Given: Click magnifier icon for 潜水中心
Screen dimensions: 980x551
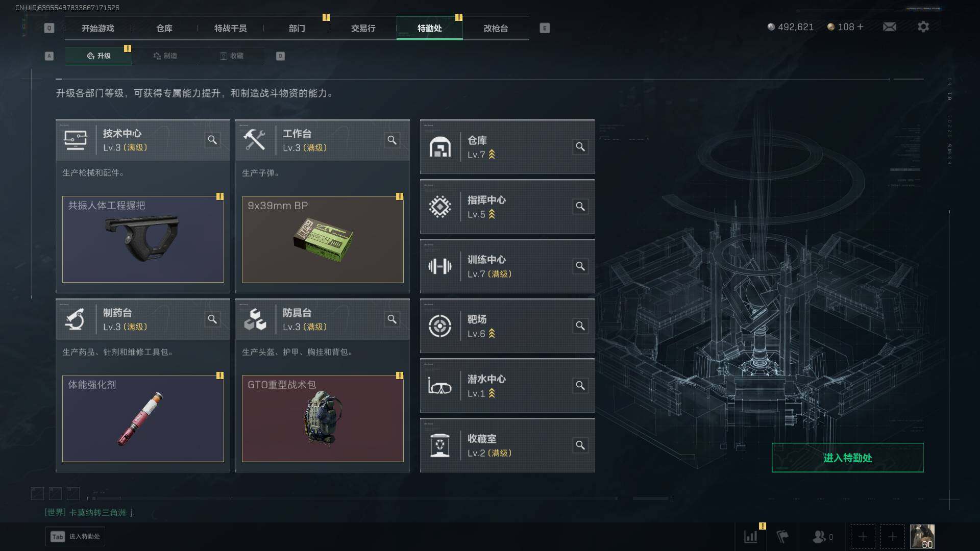Looking at the screenshot, I should pos(580,386).
